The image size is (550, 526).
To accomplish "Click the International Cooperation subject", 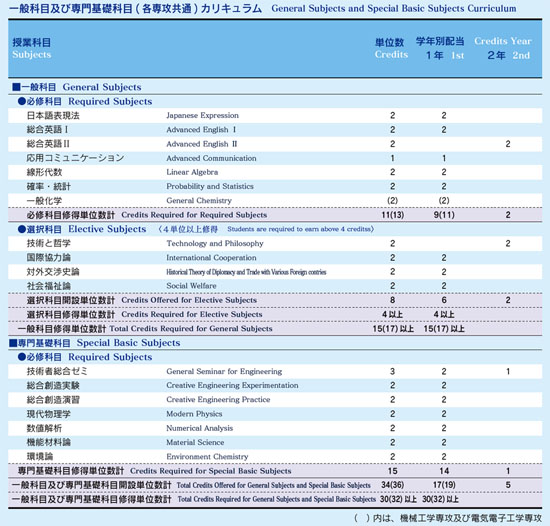I will (211, 258).
